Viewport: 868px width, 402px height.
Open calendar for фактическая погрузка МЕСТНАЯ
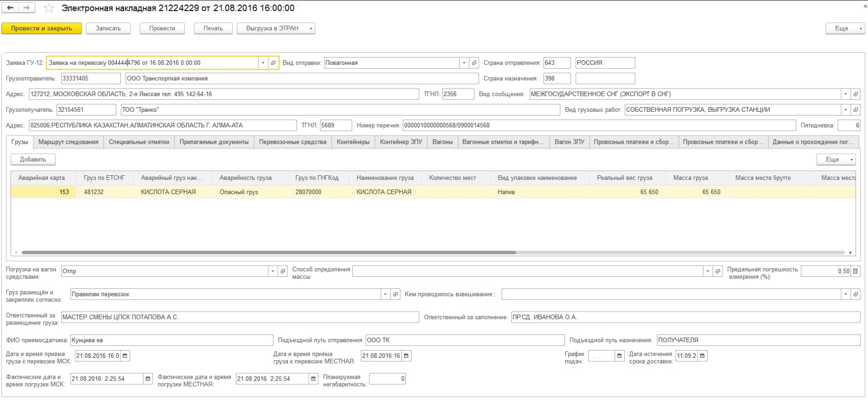(x=314, y=379)
